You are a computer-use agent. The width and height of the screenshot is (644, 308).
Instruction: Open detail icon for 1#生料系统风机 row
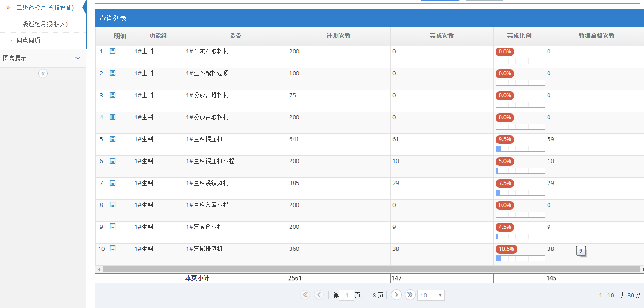(x=112, y=183)
